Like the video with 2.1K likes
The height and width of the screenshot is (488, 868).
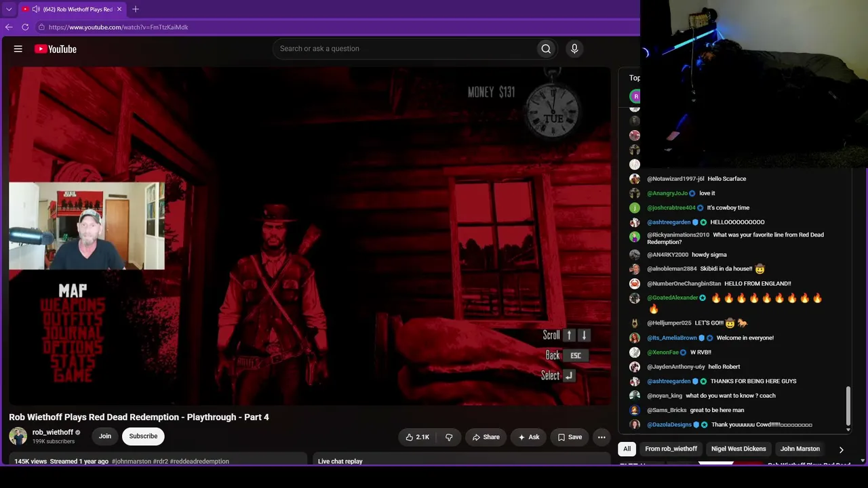point(418,437)
